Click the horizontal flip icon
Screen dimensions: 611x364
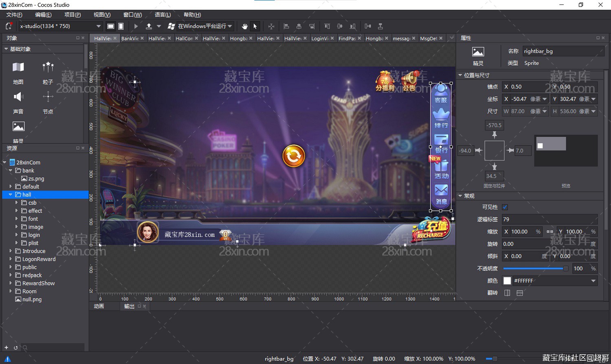[507, 293]
